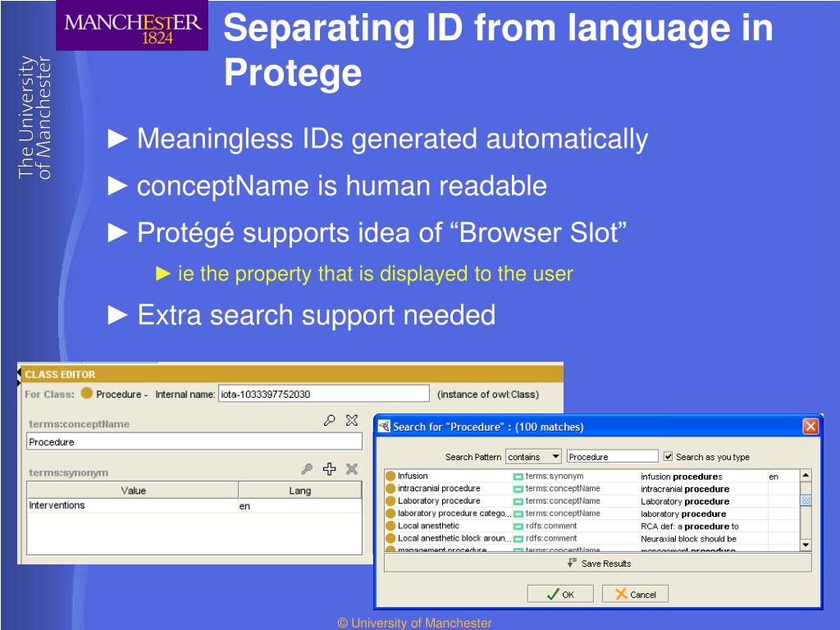Click the infusion procedures matched text
The image size is (840, 630).
tap(682, 477)
